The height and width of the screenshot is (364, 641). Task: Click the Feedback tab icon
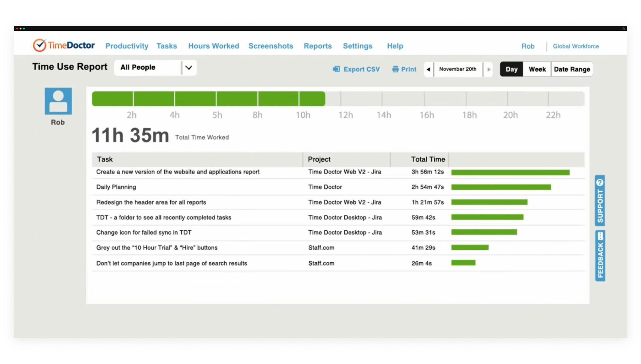(600, 236)
